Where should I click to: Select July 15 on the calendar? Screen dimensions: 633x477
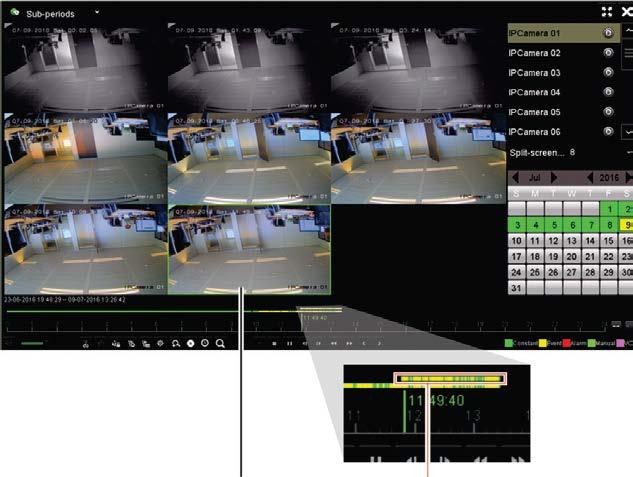tap(609, 241)
